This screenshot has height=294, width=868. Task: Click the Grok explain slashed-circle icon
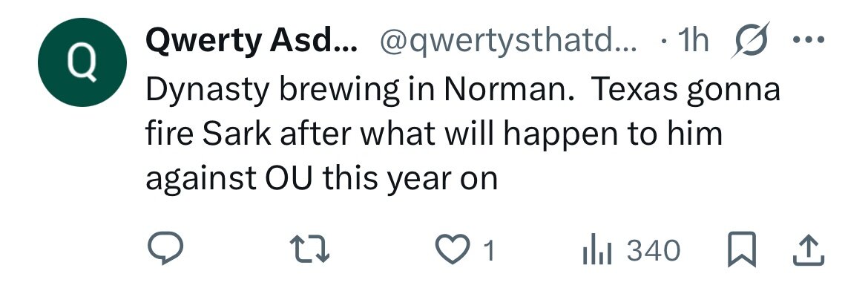pyautogui.click(x=750, y=40)
